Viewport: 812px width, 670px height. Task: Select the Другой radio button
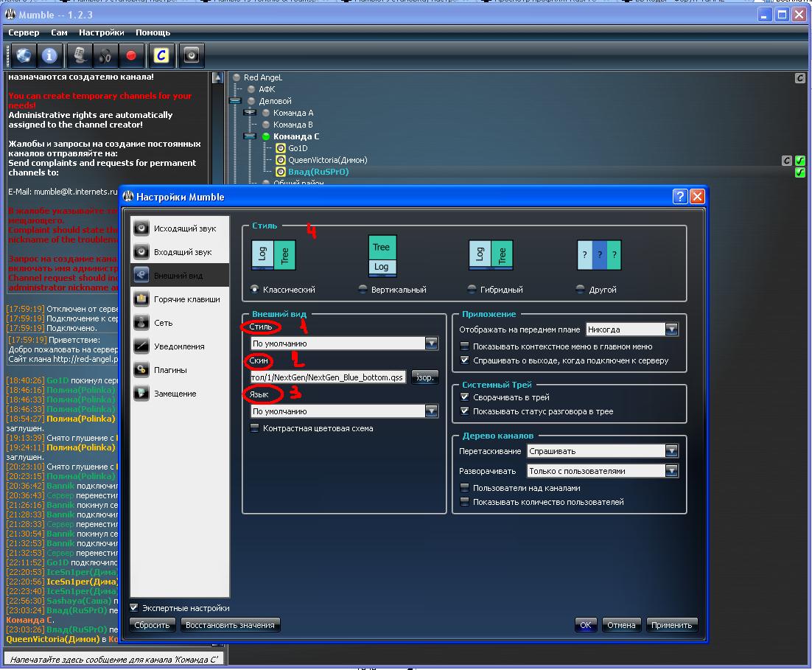[581, 289]
